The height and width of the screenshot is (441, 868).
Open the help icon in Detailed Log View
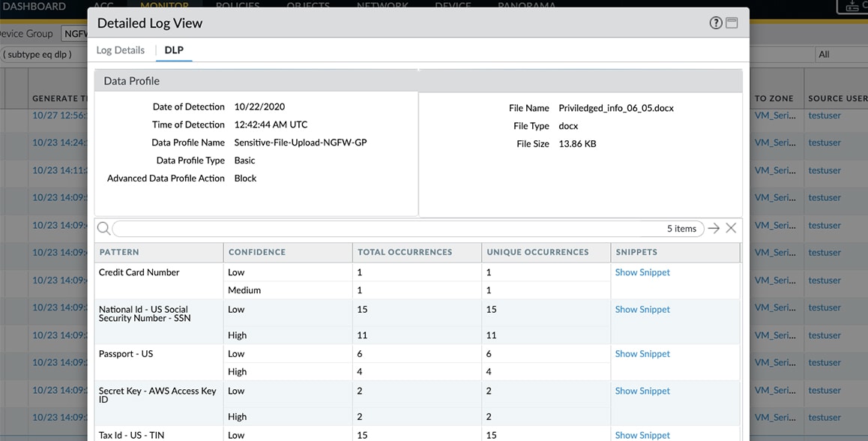(716, 23)
